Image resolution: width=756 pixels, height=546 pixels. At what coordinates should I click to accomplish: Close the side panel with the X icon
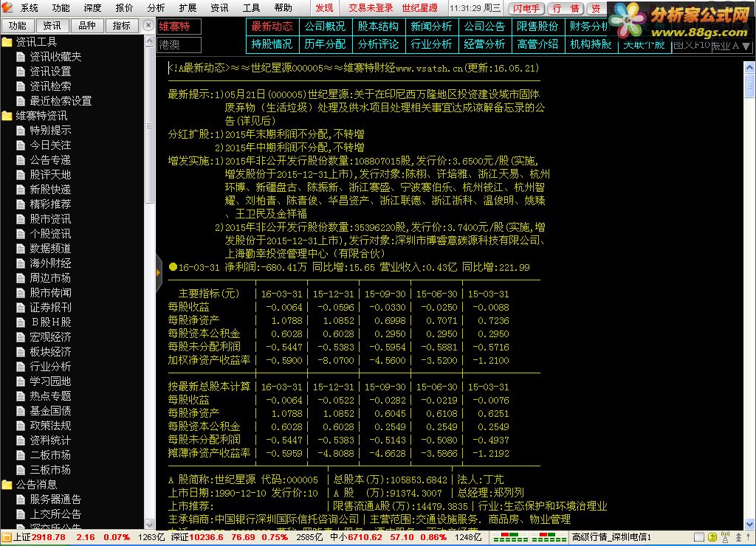tap(148, 25)
